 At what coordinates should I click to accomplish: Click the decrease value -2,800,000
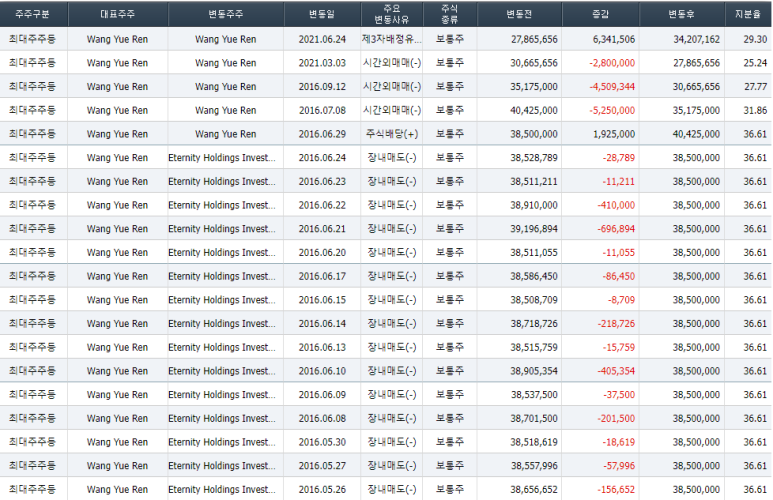tap(612, 63)
